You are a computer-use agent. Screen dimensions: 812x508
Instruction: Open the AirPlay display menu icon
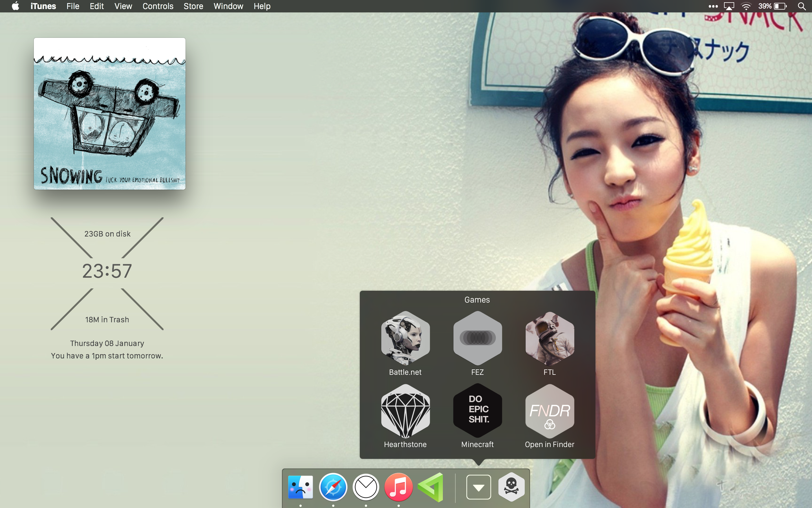coord(729,6)
